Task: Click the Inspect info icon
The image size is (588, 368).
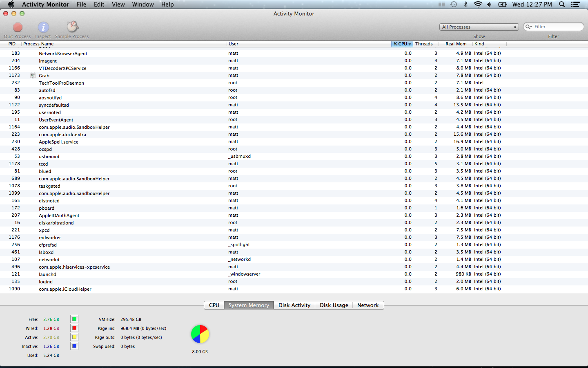Action: point(43,27)
